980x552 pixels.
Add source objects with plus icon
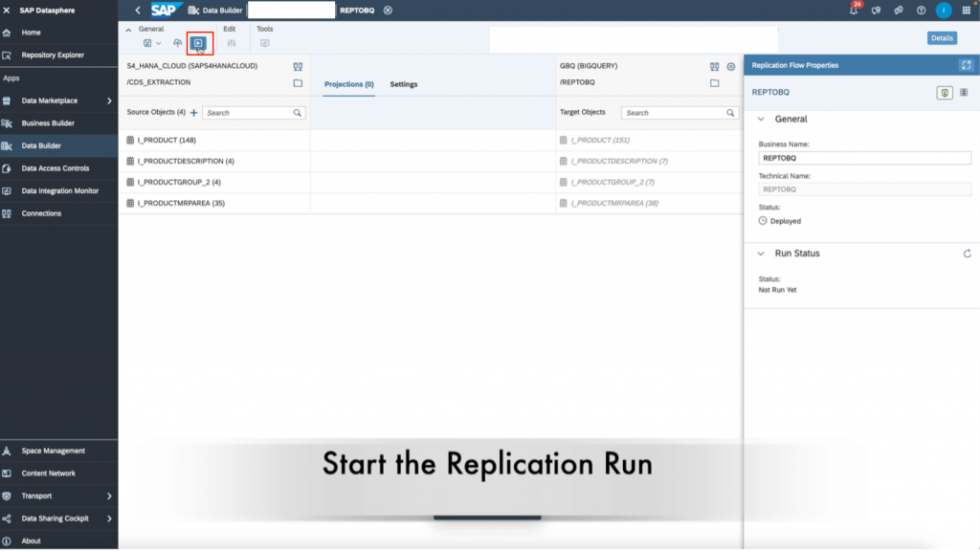(x=193, y=112)
